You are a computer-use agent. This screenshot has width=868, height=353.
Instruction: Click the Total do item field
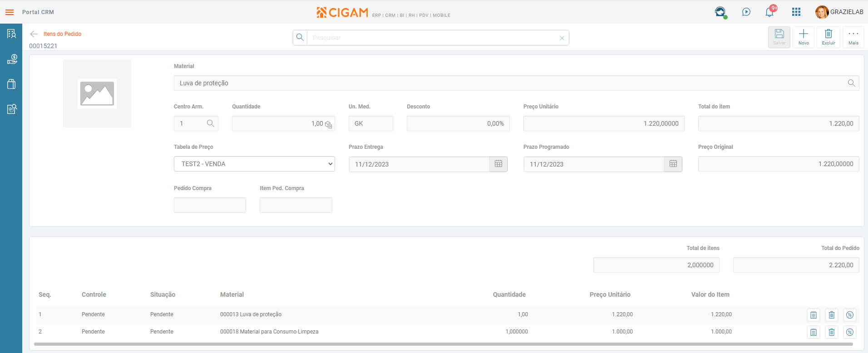pyautogui.click(x=779, y=123)
